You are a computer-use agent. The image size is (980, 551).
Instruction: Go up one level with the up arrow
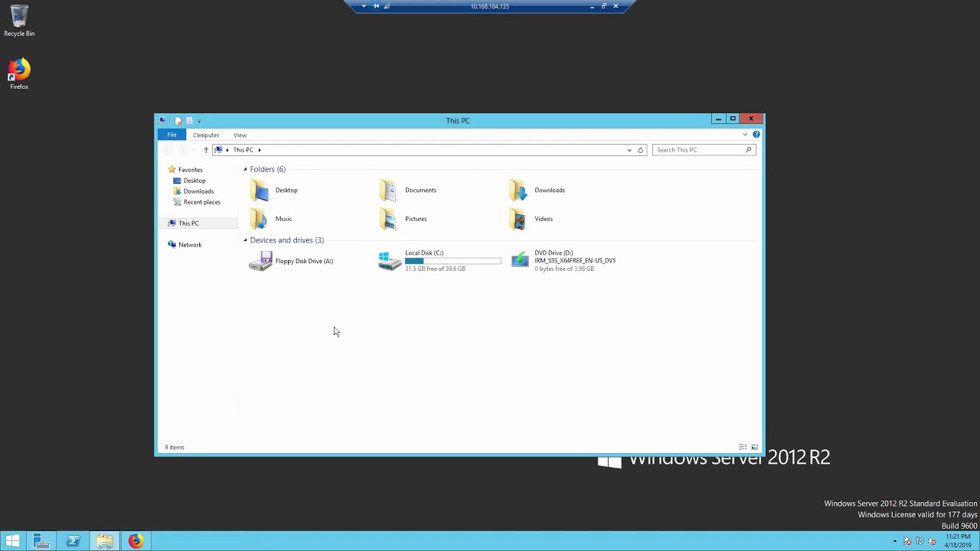(x=205, y=150)
